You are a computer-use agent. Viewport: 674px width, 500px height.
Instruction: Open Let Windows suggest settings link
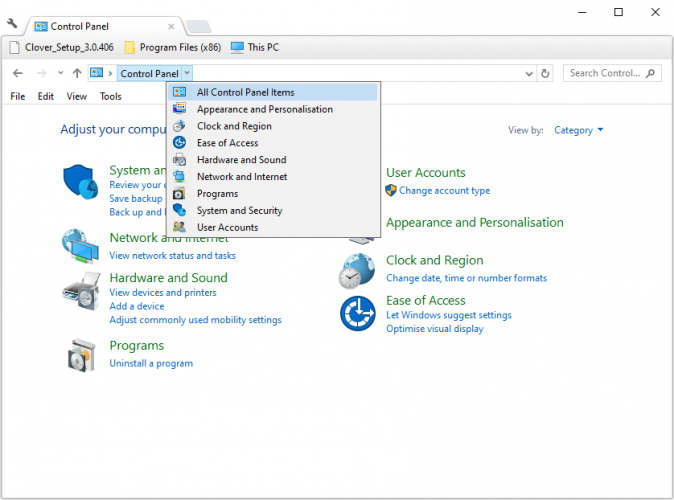point(449,315)
